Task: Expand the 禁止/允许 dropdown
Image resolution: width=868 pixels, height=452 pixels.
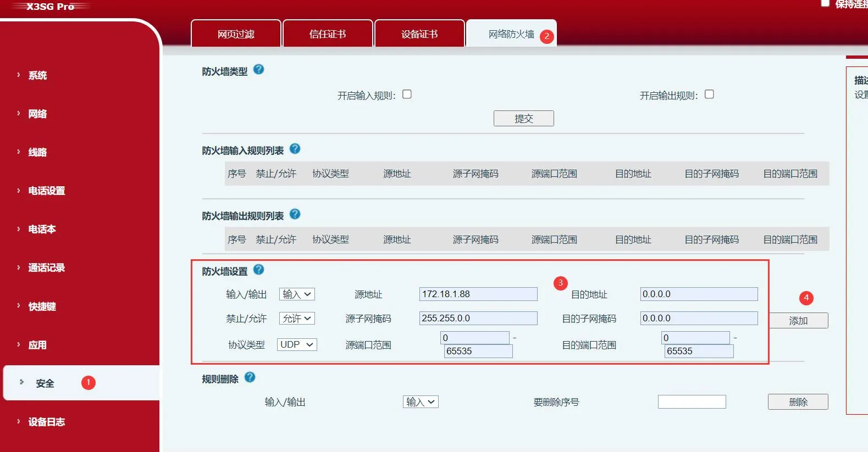Action: click(297, 319)
